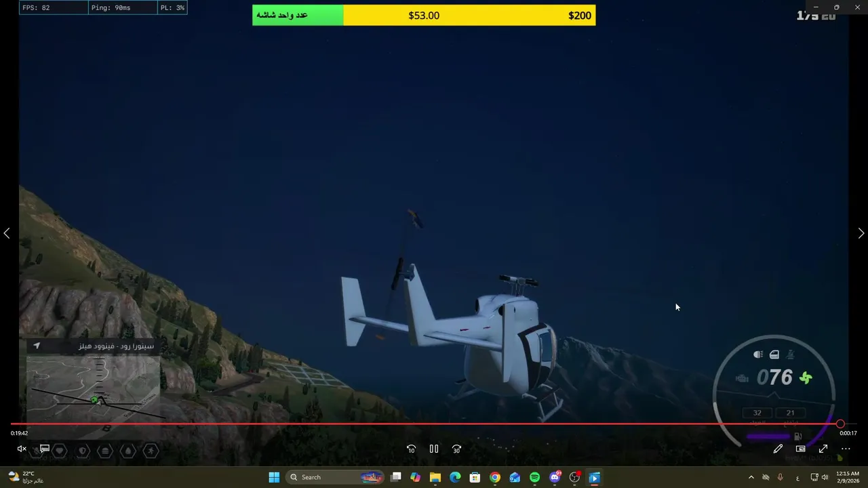Go to the previous item arrow

7,233
